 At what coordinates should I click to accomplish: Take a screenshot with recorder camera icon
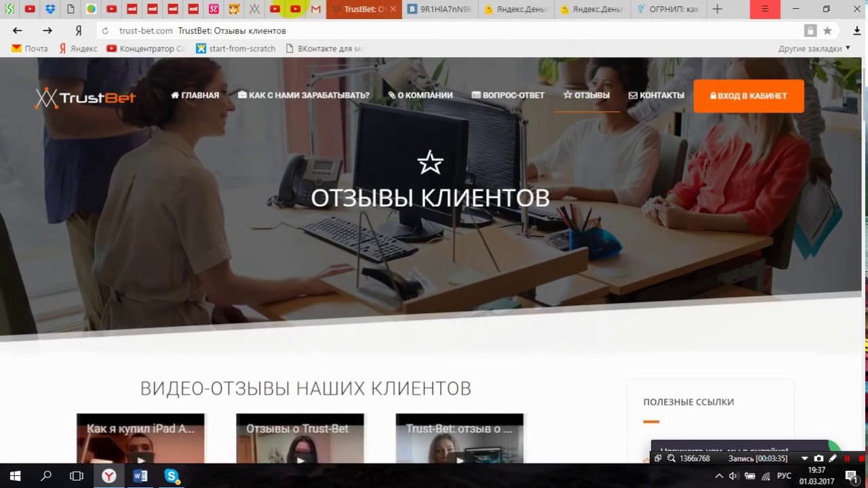click(819, 458)
